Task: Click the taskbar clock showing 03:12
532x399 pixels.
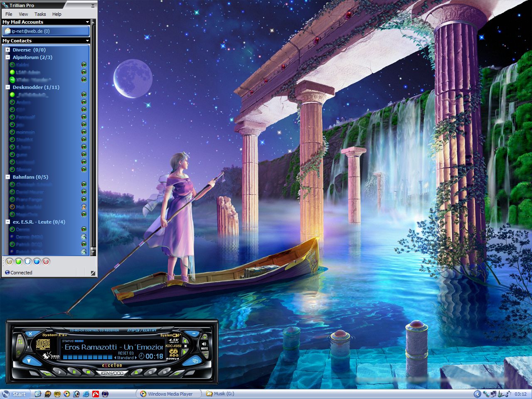Action: pos(521,394)
